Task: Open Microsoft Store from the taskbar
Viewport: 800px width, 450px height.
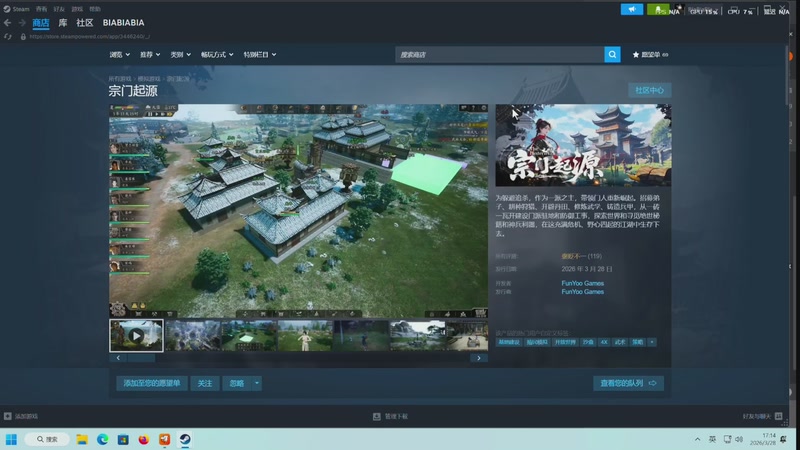Action: [x=123, y=439]
